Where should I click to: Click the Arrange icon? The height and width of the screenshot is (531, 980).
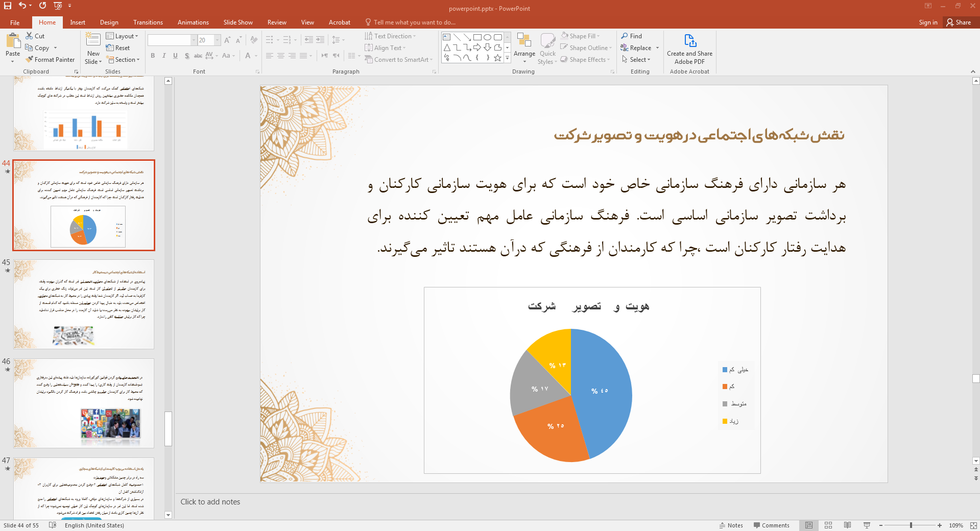coord(524,41)
